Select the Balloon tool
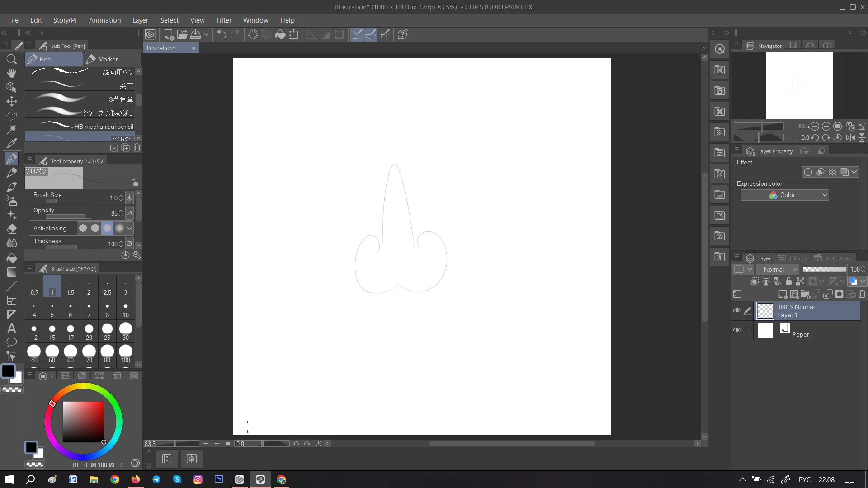Image resolution: width=868 pixels, height=488 pixels. [x=12, y=342]
